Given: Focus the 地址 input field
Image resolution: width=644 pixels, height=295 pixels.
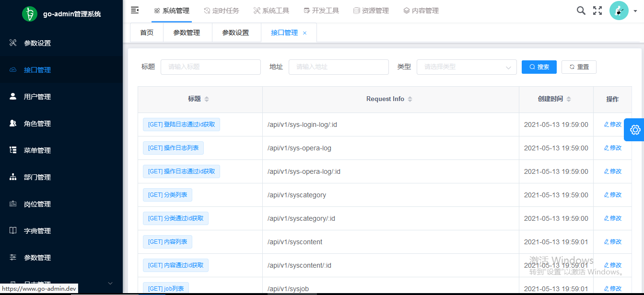Looking at the screenshot, I should (x=338, y=67).
